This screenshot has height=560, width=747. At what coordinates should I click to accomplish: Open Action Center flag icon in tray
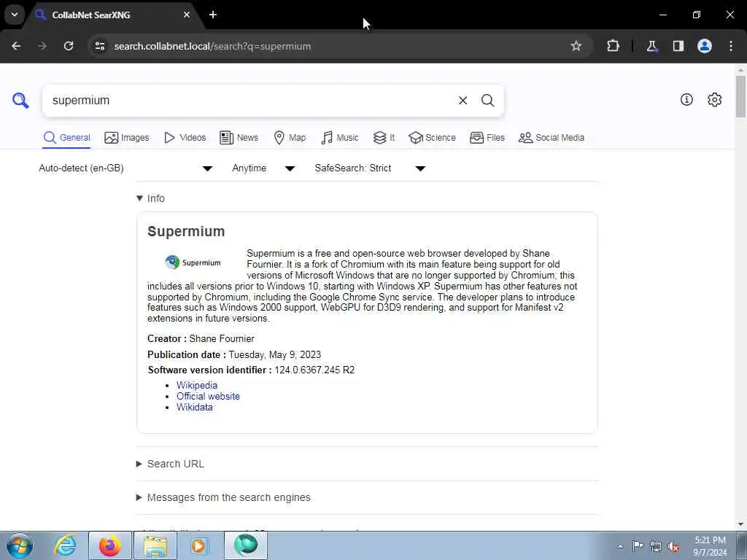tap(638, 545)
